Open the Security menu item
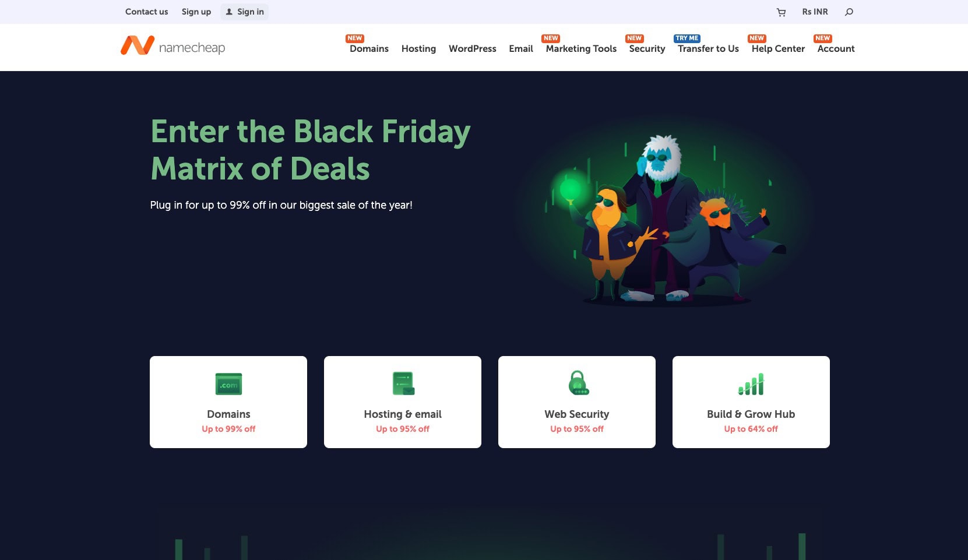 (x=647, y=49)
